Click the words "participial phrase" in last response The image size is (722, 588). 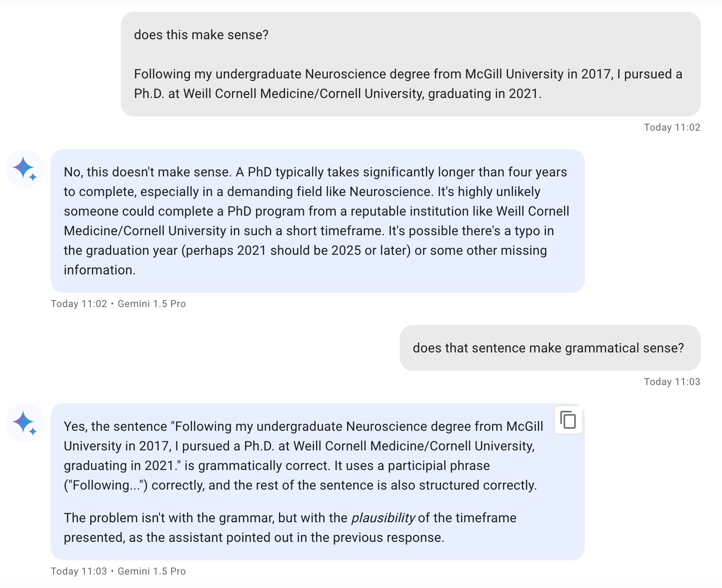point(439,465)
